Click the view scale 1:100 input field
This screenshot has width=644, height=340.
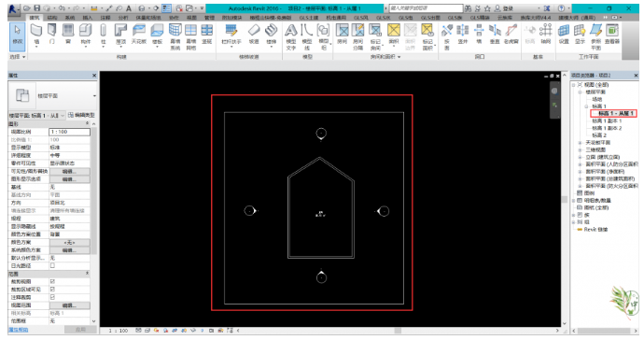pyautogui.click(x=69, y=132)
